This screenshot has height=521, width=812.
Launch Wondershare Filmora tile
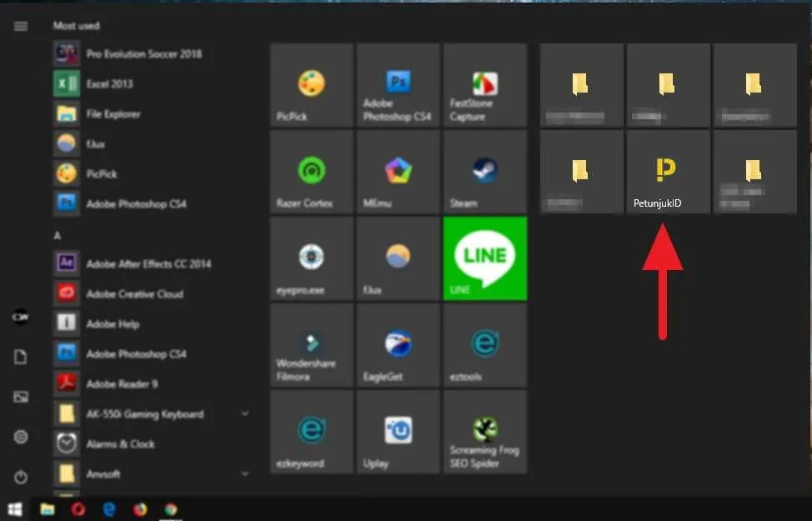312,345
